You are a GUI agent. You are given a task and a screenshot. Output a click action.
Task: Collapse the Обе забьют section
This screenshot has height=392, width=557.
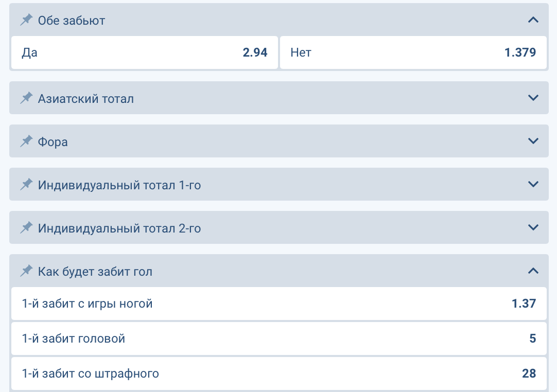click(533, 20)
